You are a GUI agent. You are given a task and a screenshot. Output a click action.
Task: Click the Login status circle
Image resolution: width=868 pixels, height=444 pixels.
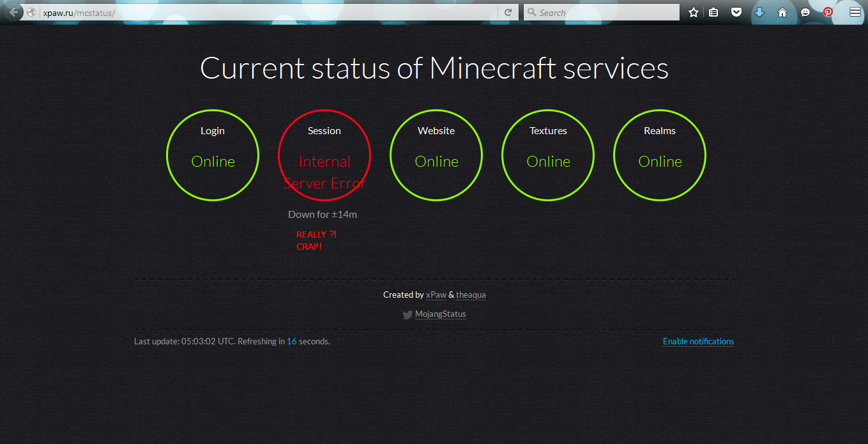click(x=213, y=155)
